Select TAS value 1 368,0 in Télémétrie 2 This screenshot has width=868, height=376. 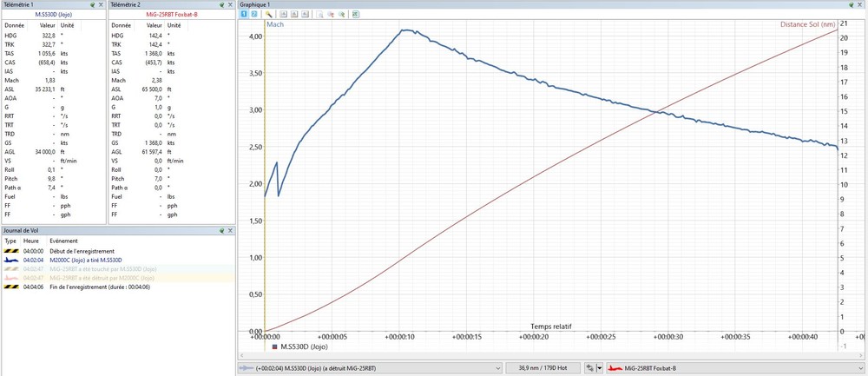[x=152, y=54]
